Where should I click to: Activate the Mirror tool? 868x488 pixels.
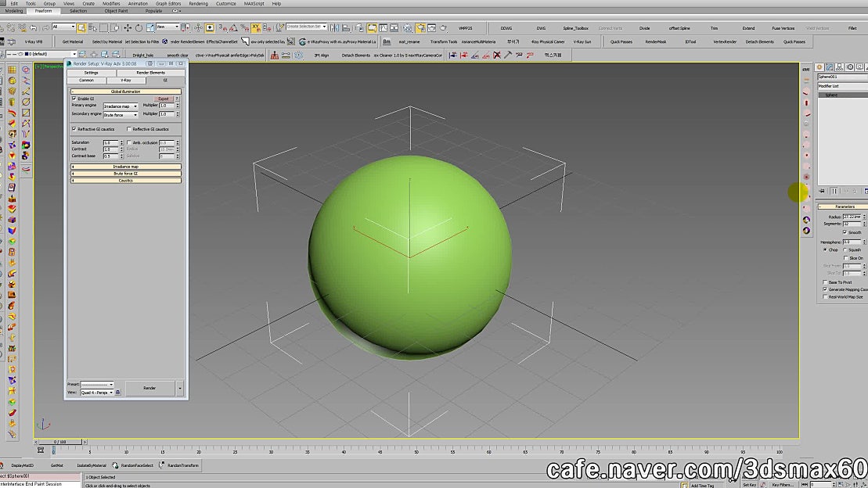coord(334,27)
